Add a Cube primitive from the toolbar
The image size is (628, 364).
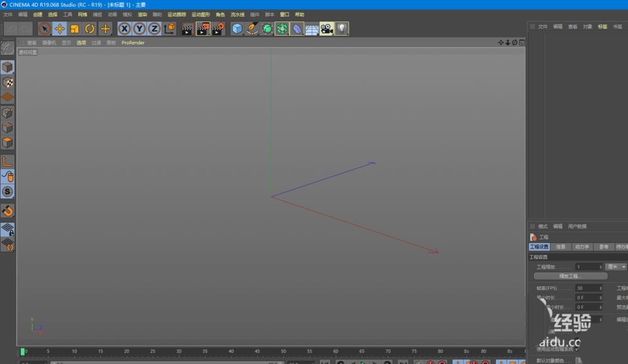(237, 28)
